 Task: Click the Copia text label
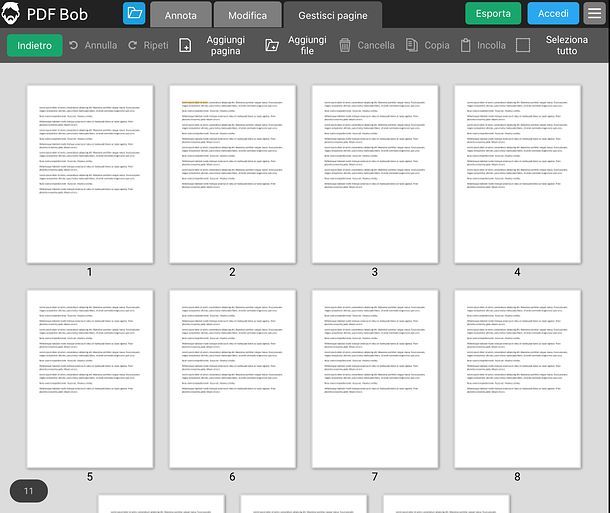click(x=437, y=45)
